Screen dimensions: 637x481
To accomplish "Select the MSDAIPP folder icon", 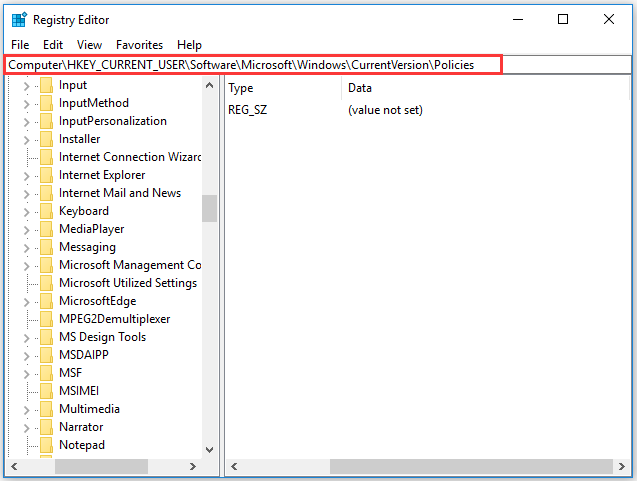I will tap(46, 355).
